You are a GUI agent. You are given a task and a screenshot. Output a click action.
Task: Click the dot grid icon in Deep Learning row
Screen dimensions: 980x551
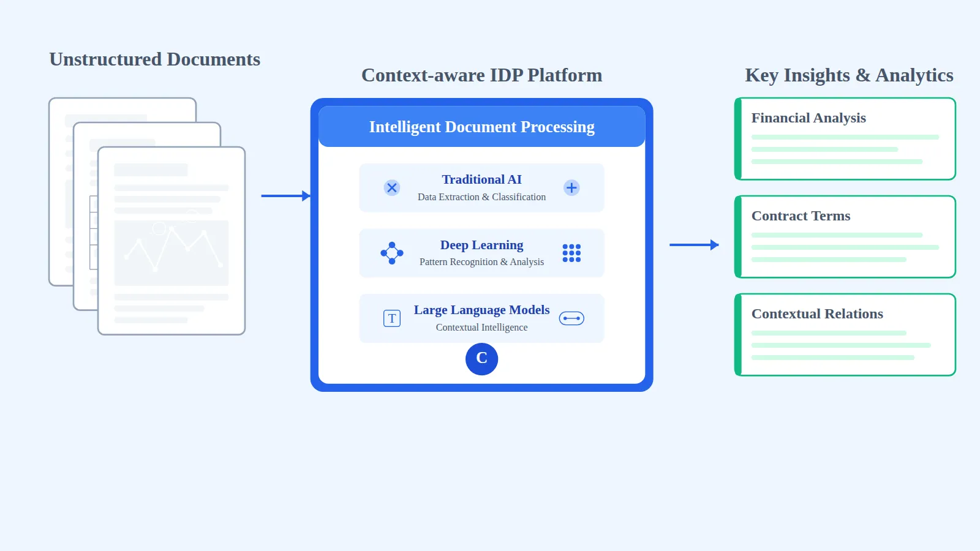coord(571,253)
